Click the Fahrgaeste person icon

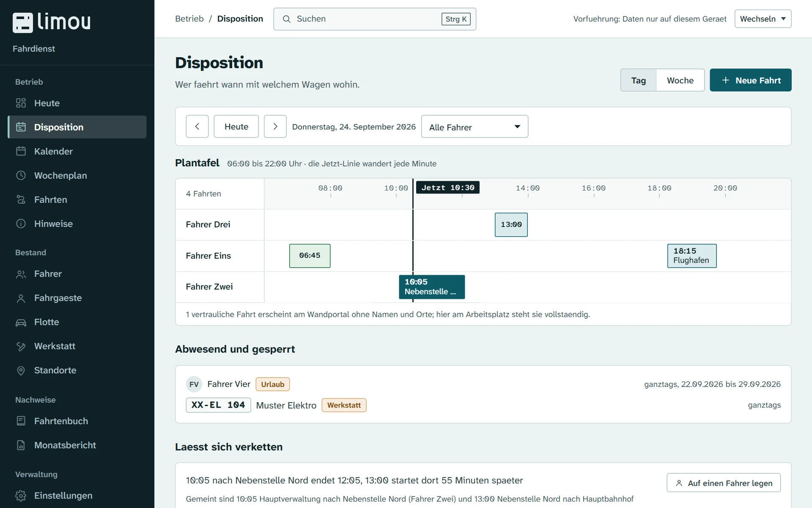[x=21, y=298]
